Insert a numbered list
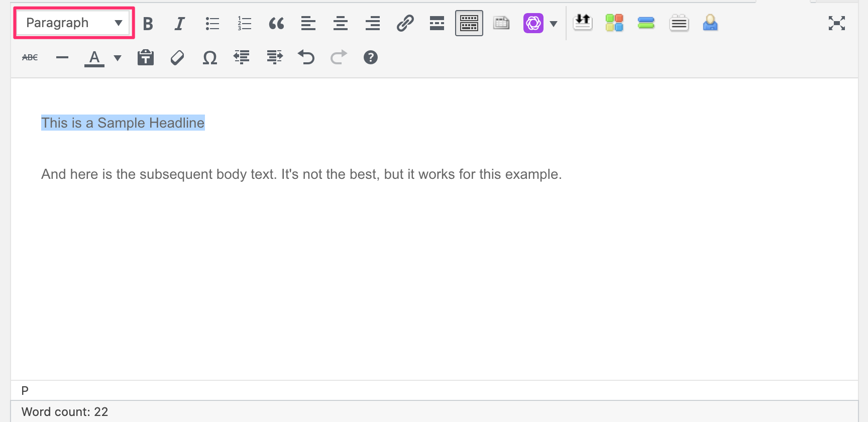 click(x=244, y=24)
